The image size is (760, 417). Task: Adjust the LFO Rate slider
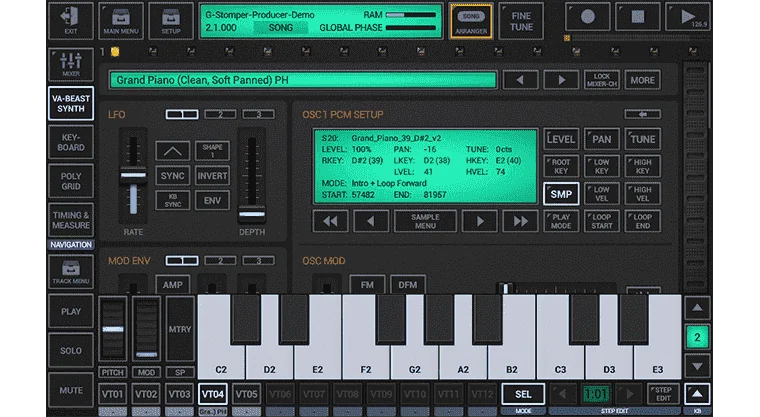pos(133,175)
